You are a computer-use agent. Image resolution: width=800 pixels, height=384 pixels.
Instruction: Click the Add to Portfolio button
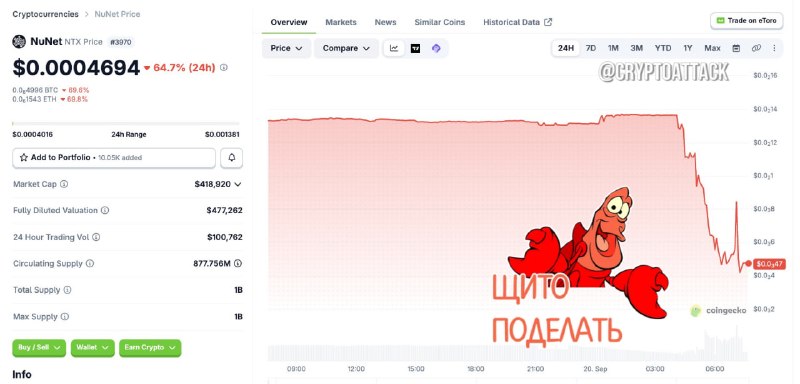pos(114,158)
